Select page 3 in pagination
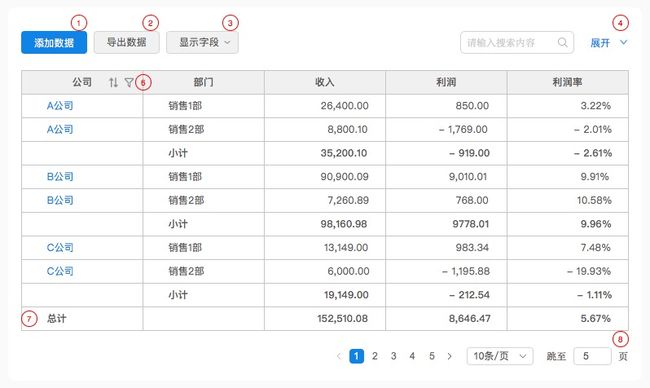The image size is (650, 388). (x=393, y=356)
